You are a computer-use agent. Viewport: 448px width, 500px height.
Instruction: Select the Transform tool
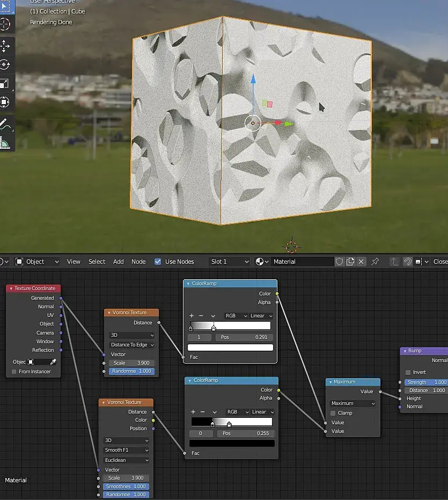[x=5, y=102]
